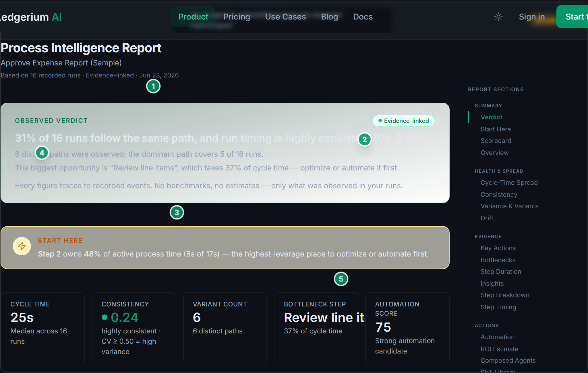Select Variance & Variants in sidebar
Image resolution: width=588 pixels, height=373 pixels.
pos(509,206)
